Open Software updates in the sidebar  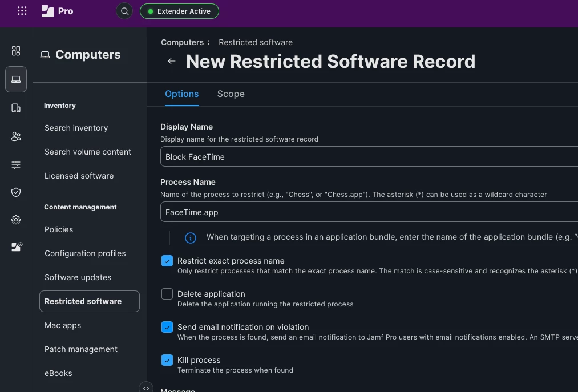pos(78,277)
